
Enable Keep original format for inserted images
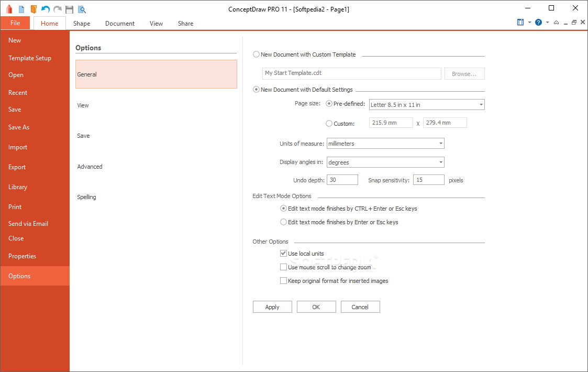[x=283, y=280]
